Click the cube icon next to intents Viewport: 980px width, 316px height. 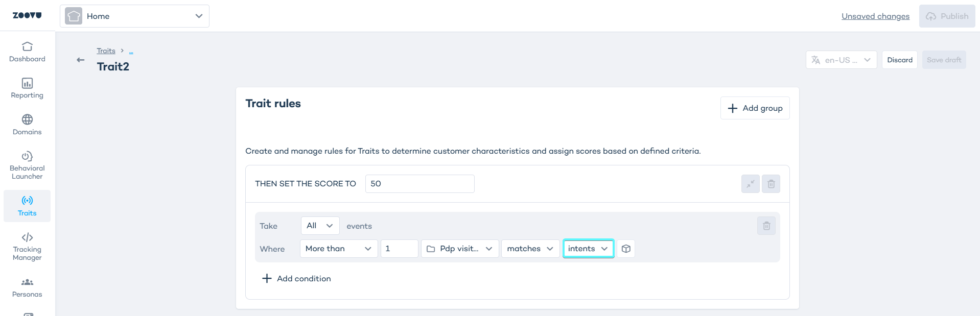pos(625,249)
